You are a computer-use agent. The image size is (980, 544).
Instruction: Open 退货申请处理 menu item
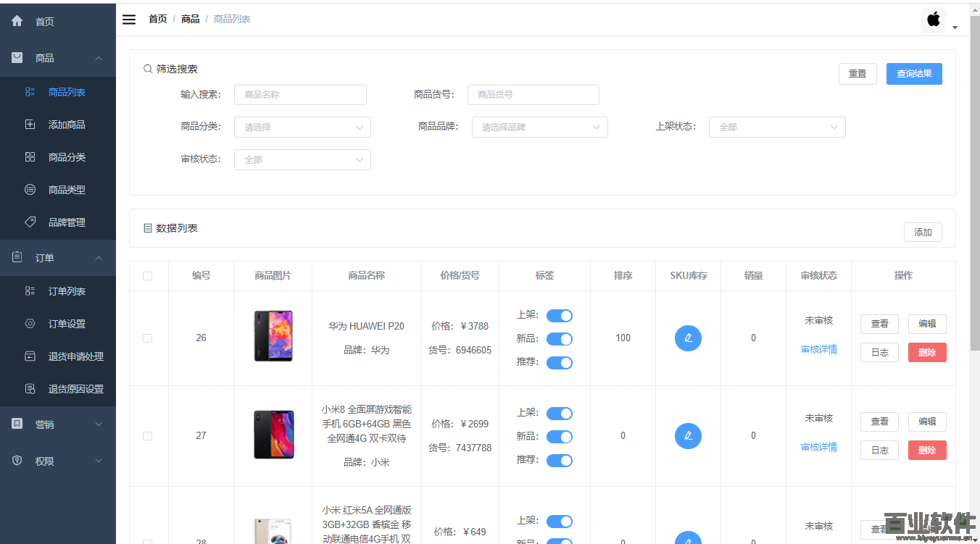coord(58,356)
